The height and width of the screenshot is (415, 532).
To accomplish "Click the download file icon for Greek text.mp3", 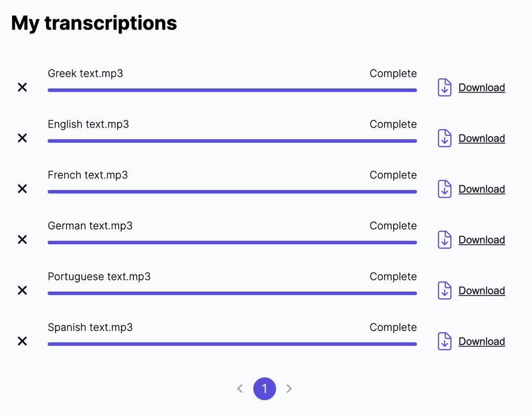I will (444, 87).
